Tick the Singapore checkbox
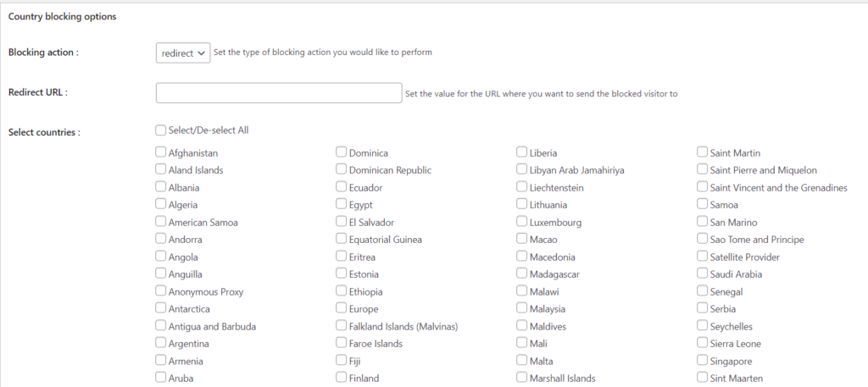868x387 pixels. point(703,361)
